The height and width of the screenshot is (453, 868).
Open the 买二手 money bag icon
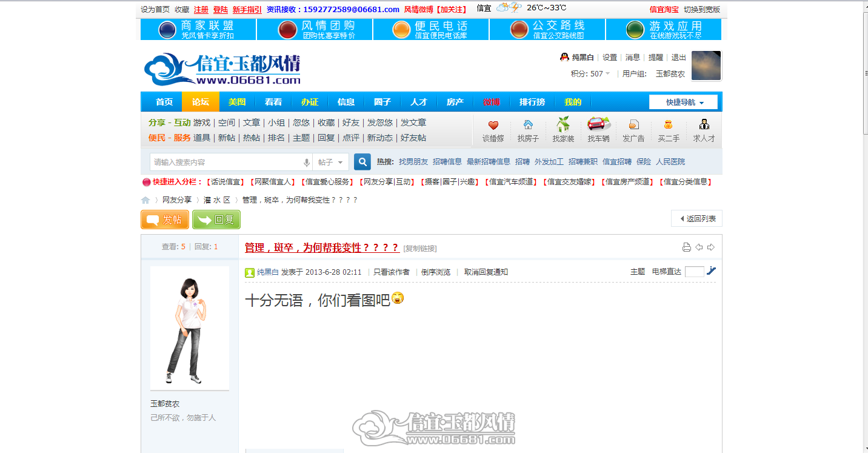(x=669, y=124)
